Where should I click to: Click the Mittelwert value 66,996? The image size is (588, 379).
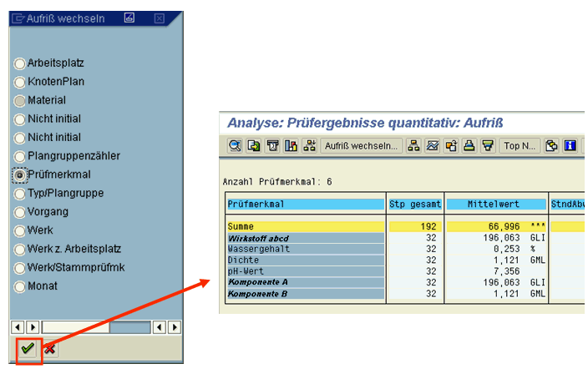coord(504,226)
